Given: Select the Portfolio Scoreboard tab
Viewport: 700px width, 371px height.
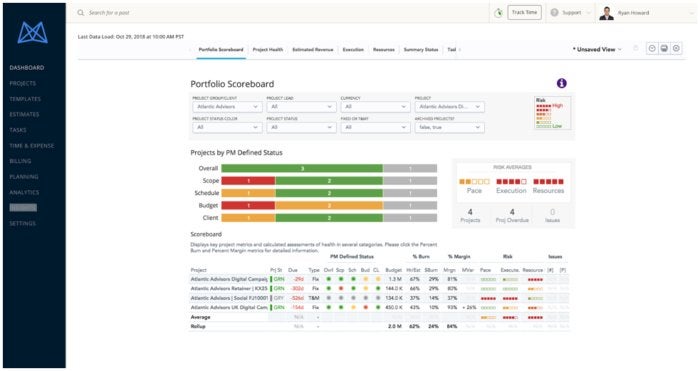Looking at the screenshot, I should [x=221, y=50].
